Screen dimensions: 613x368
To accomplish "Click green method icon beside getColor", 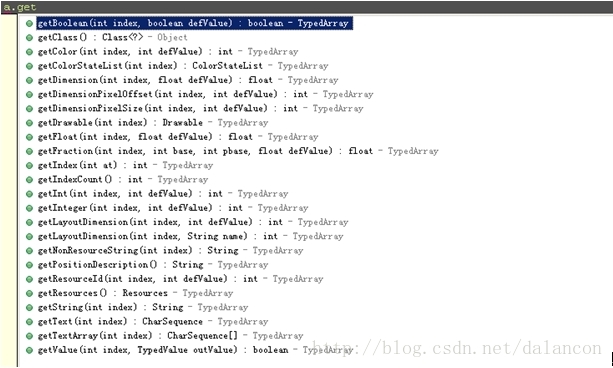I will point(29,52).
